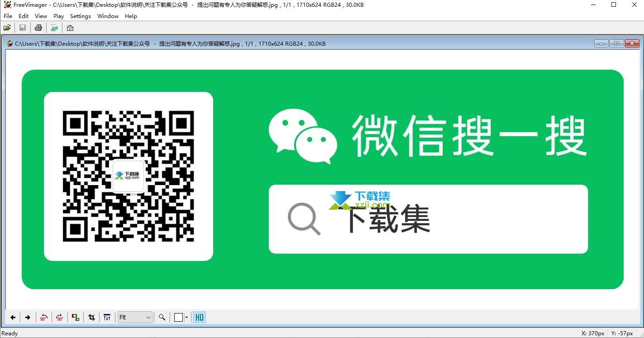The height and width of the screenshot is (338, 644).
Task: Click the Ready status text
Action: coord(10,333)
